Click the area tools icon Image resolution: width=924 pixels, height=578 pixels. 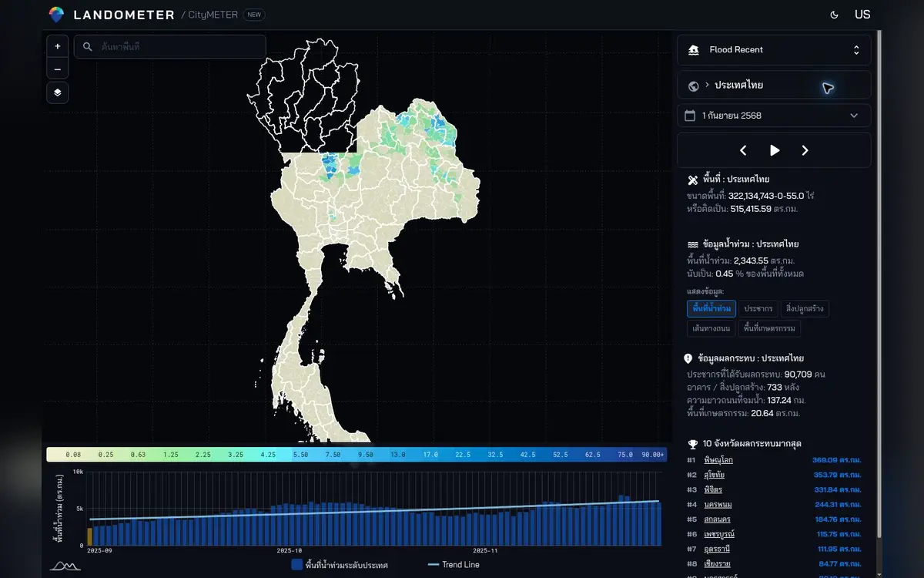pos(692,180)
